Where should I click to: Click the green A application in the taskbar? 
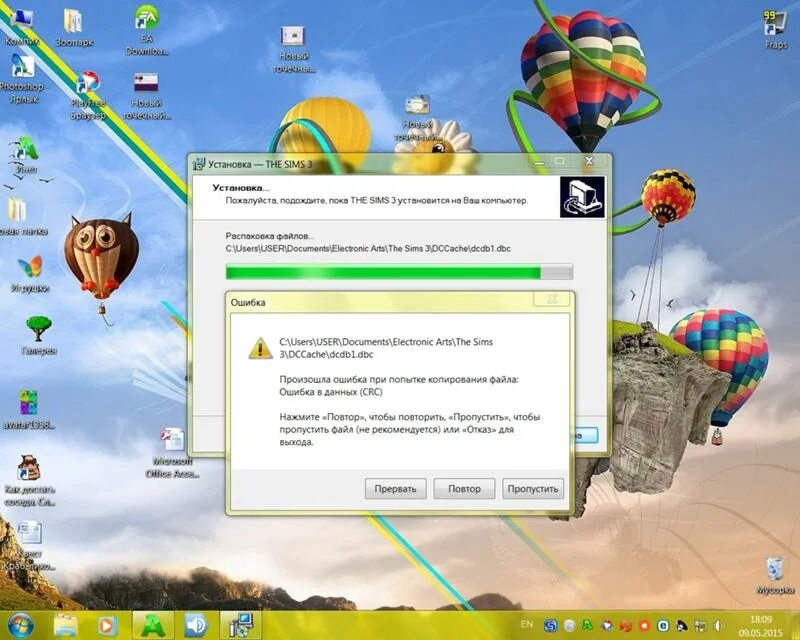pos(153,625)
